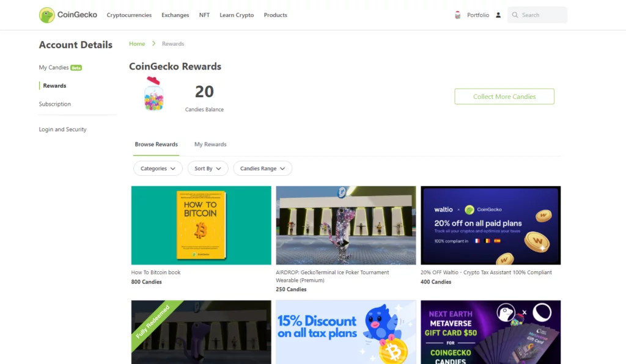Expand the Candies Range filter
This screenshot has height=364, width=626.
[262, 168]
